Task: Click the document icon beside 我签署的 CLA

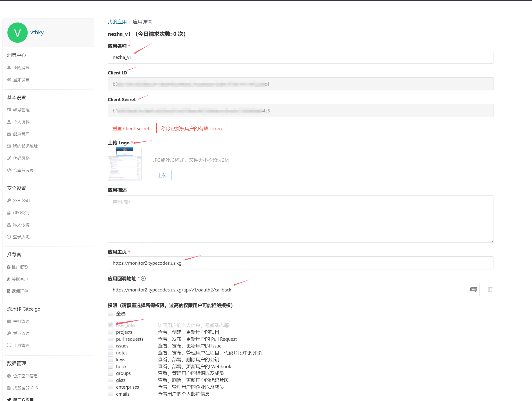Action: 9,388
